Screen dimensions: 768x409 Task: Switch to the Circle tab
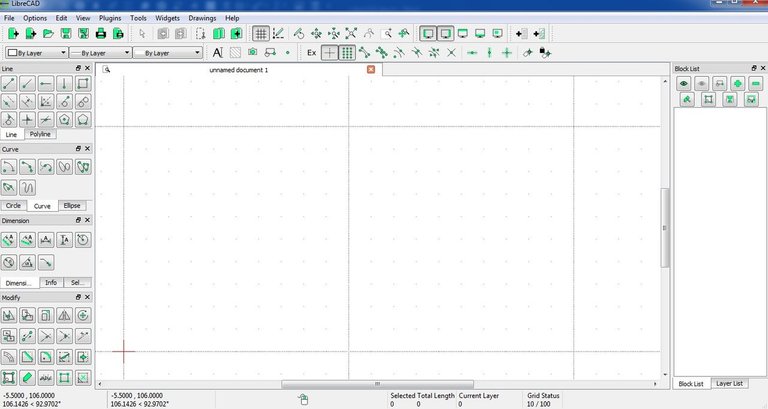click(13, 206)
